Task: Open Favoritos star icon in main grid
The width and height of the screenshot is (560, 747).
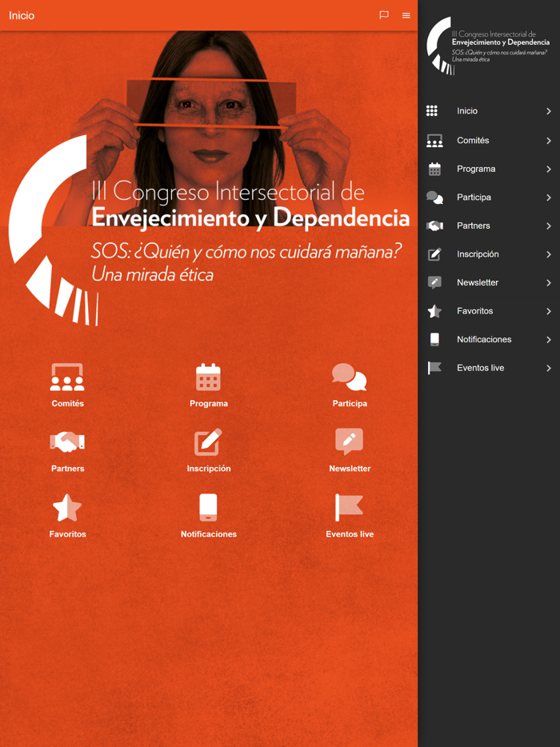Action: tap(67, 507)
